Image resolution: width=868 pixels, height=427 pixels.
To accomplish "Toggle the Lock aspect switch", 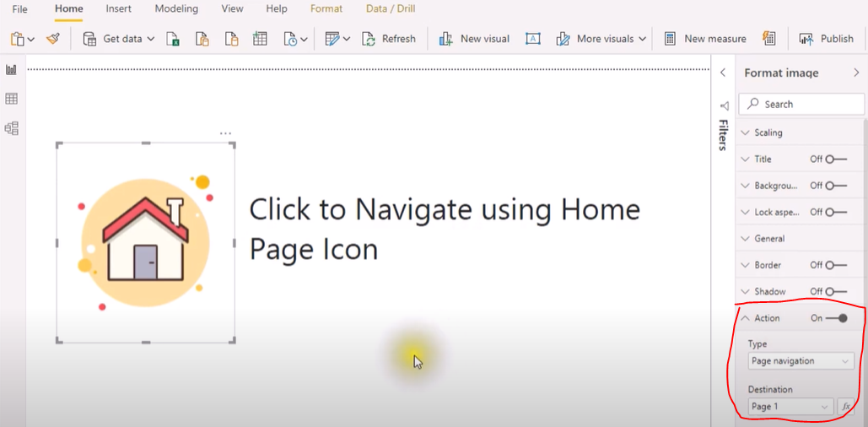I will coord(836,212).
